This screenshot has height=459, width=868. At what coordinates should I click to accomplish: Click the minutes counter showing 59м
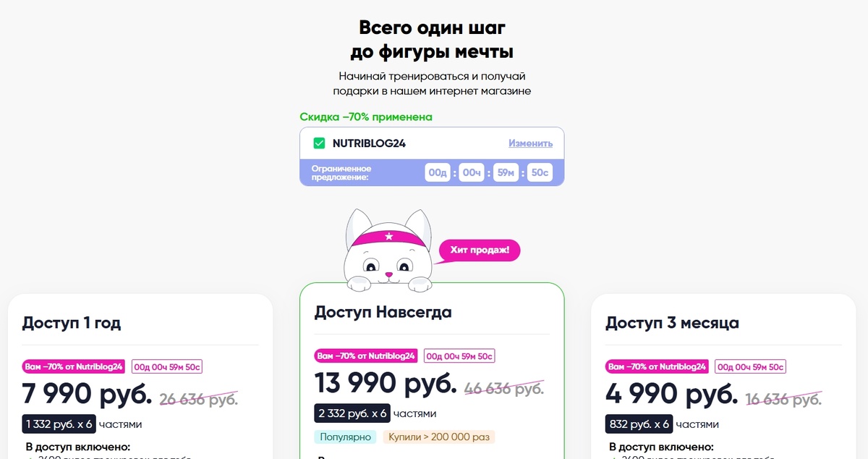(505, 172)
